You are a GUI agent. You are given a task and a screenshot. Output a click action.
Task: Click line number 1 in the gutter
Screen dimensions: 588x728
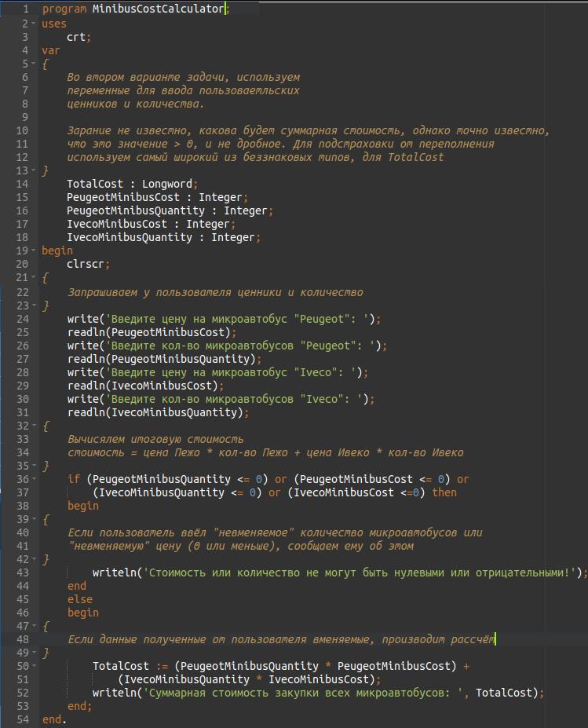click(x=25, y=9)
